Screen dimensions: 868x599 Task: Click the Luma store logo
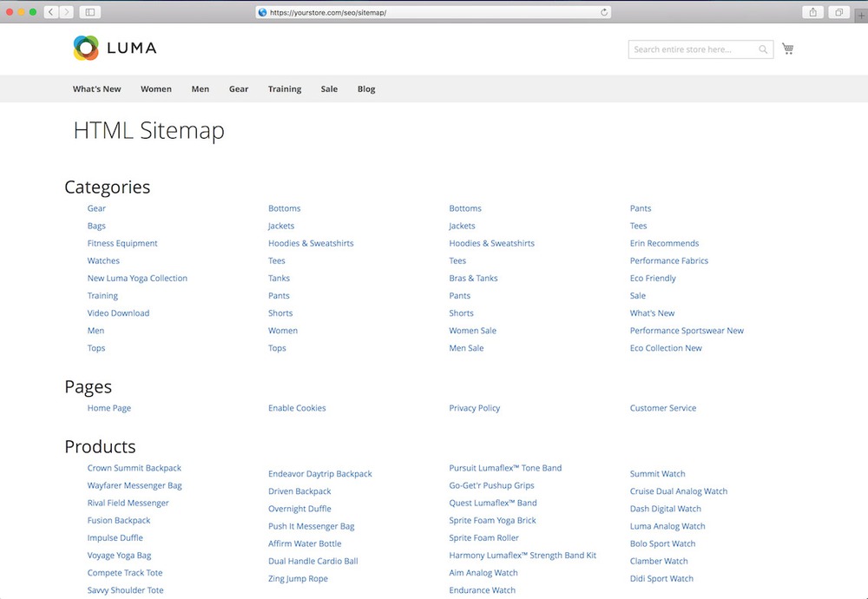[x=115, y=47]
